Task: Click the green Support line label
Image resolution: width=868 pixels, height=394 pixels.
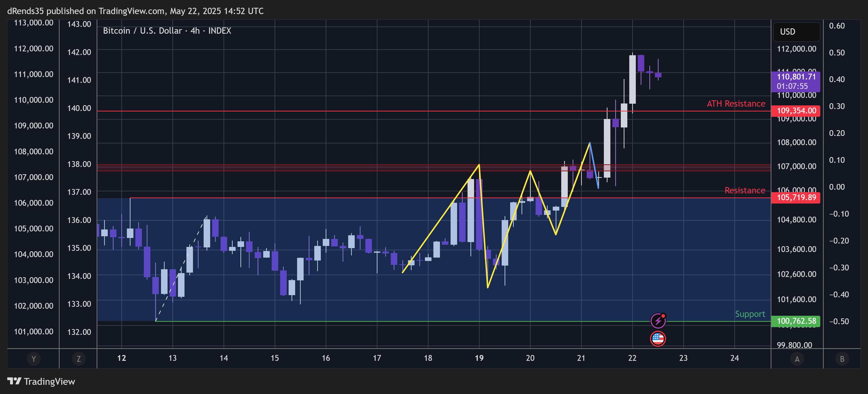Action: pos(750,314)
